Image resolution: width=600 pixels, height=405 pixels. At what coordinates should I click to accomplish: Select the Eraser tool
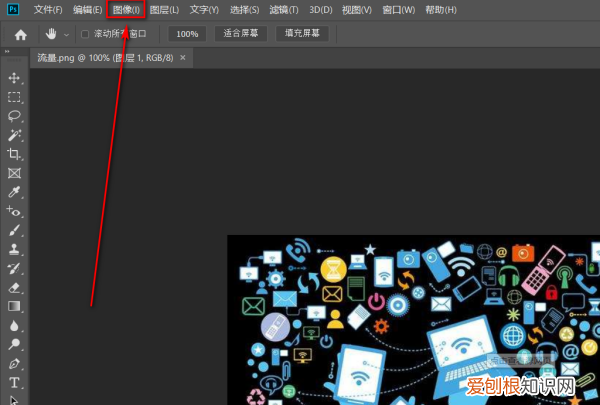14,287
